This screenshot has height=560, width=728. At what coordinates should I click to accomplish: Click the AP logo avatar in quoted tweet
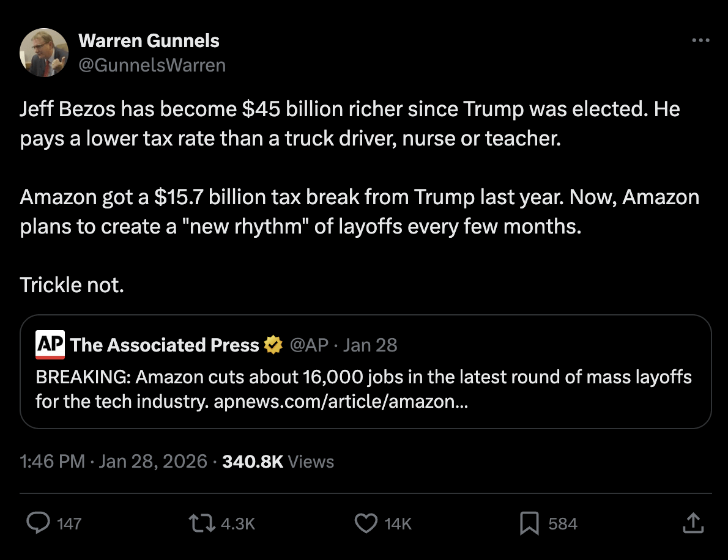pyautogui.click(x=50, y=345)
